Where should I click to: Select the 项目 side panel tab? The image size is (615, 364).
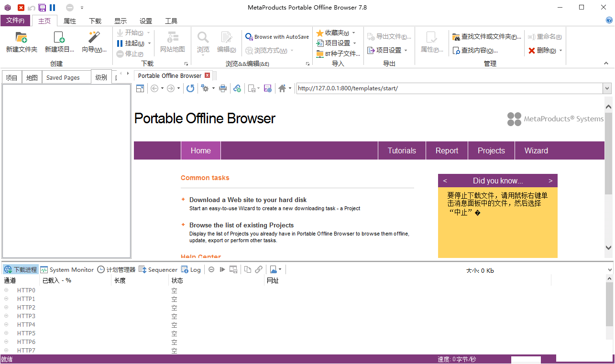pos(12,77)
